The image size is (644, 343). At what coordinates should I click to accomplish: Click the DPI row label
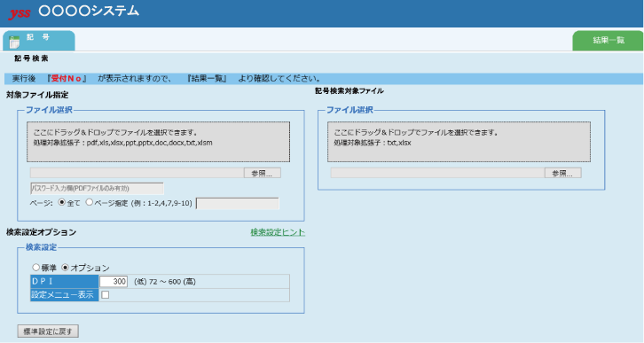[x=65, y=282]
